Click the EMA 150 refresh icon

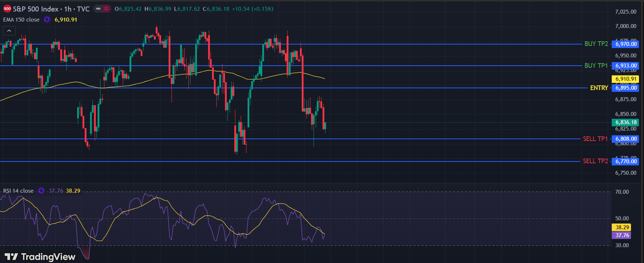(47, 20)
